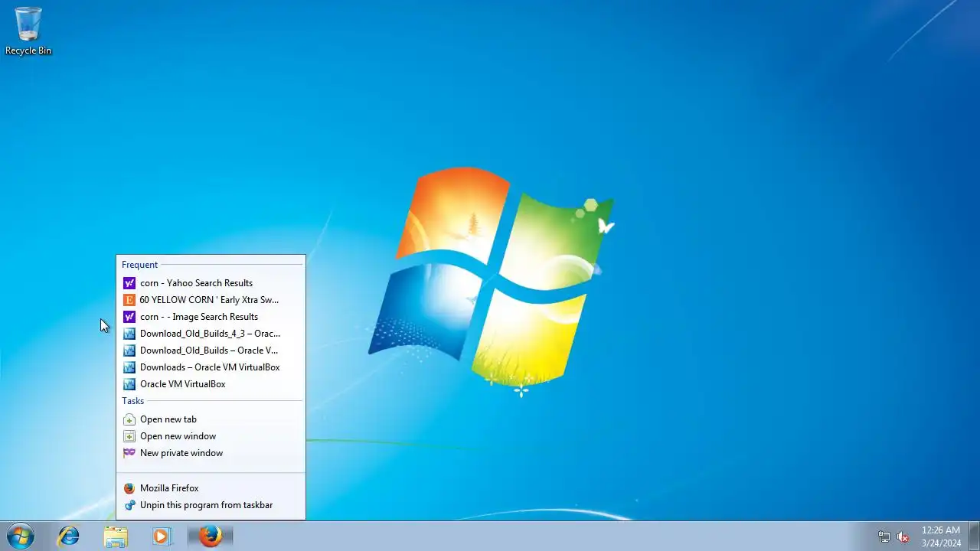The image size is (980, 551).
Task: Choose 'Open new window' task
Action: (211, 436)
